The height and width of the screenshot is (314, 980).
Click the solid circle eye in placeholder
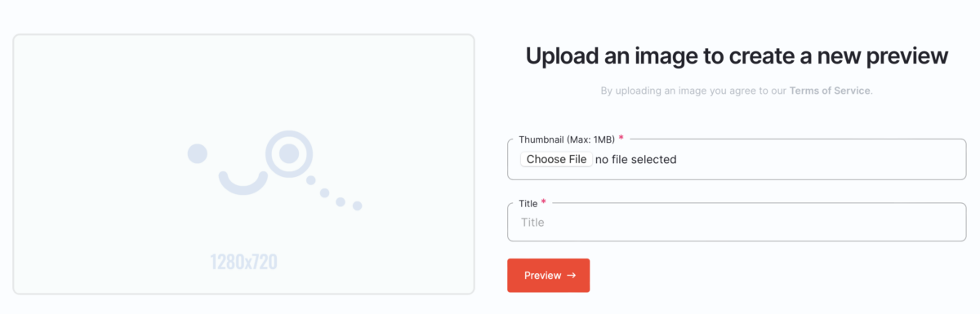(197, 153)
